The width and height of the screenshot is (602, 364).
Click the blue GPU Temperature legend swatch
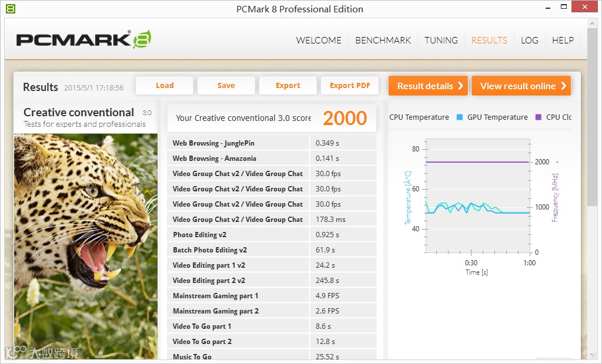point(460,117)
